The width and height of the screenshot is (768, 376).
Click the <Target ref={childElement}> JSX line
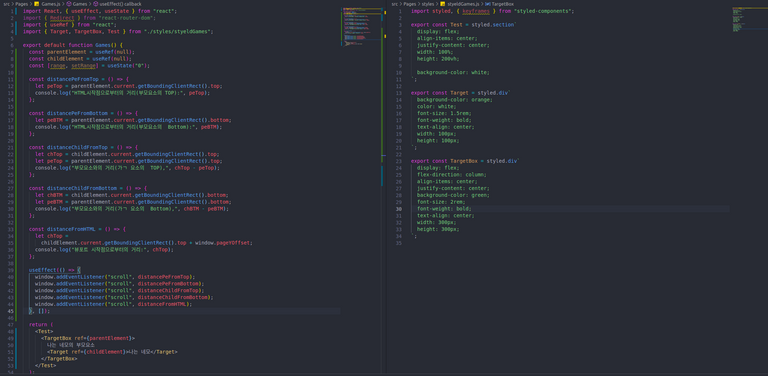pos(112,352)
